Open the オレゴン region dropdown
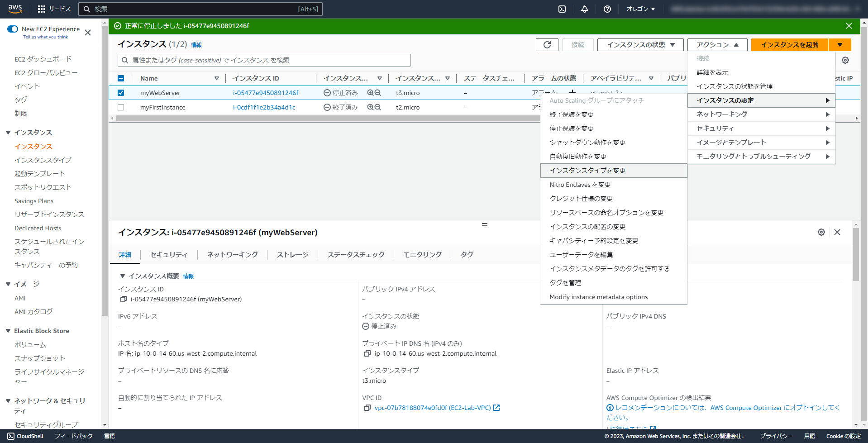868x443 pixels. pyautogui.click(x=639, y=9)
